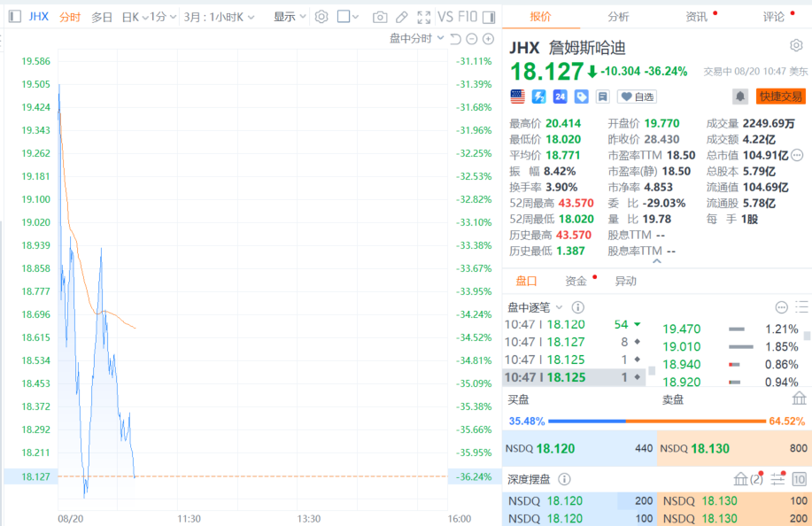
Task: Switch to the 报价 tab
Action: point(541,17)
